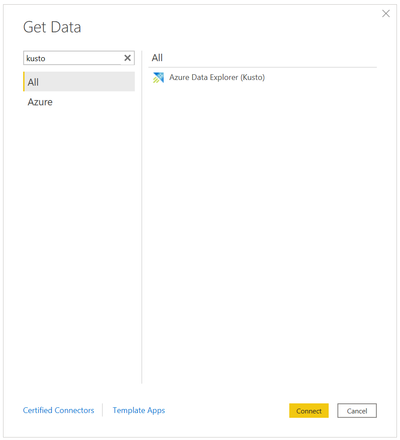Image resolution: width=400 pixels, height=440 pixels.
Task: Open the Template Apps link
Action: click(139, 410)
